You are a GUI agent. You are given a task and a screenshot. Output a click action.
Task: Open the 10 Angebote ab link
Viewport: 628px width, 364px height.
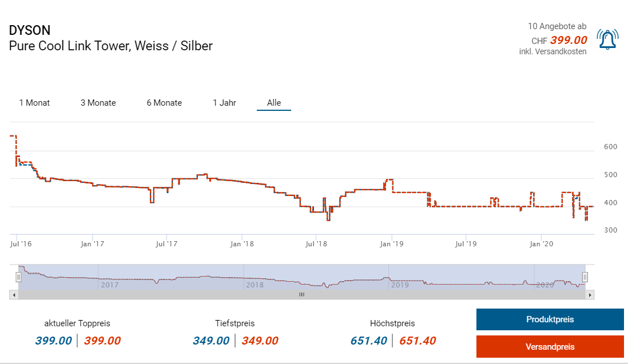click(x=557, y=26)
